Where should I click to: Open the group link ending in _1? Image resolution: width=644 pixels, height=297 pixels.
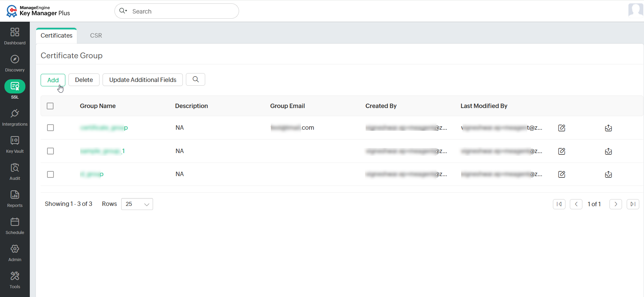click(103, 151)
